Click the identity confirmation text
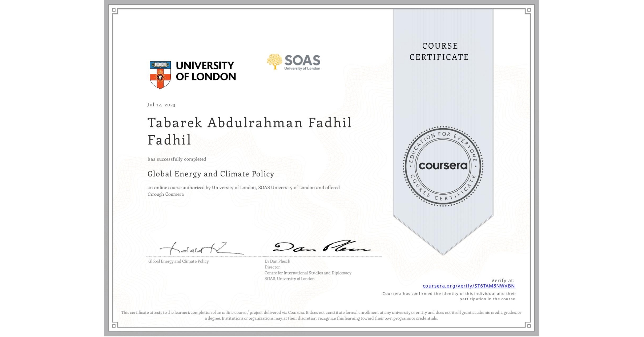 click(449, 296)
